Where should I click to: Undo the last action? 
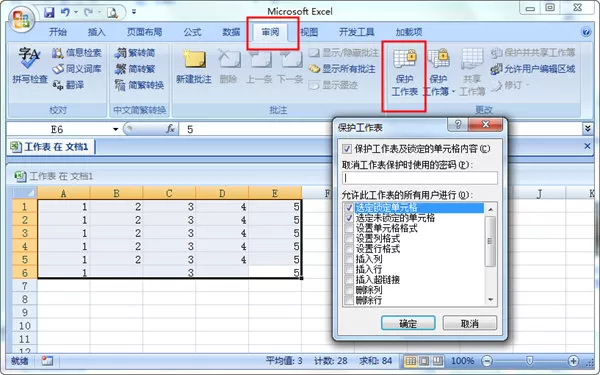coord(65,13)
